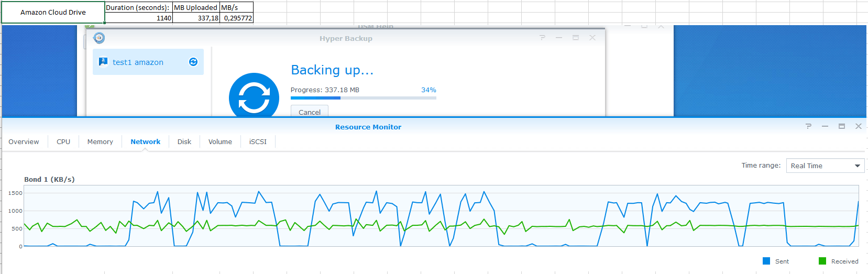Show the iSCSI tab
Image resolution: width=868 pixels, height=274 pixels.
258,141
